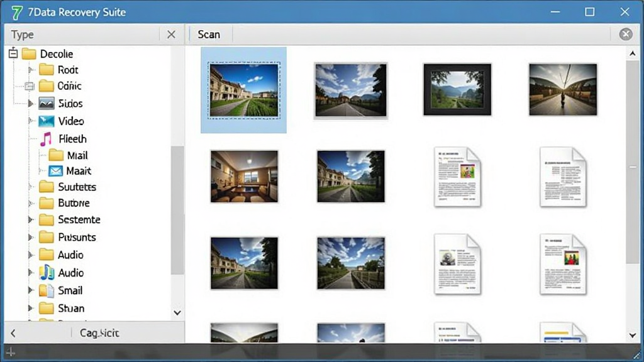Select the Miail tree label
The height and width of the screenshot is (362, 644).
pyautogui.click(x=77, y=156)
